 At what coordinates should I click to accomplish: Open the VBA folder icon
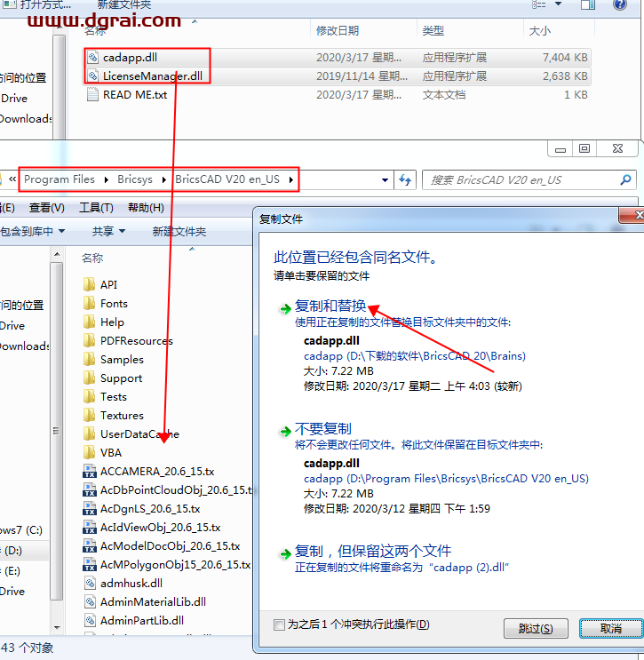(89, 452)
